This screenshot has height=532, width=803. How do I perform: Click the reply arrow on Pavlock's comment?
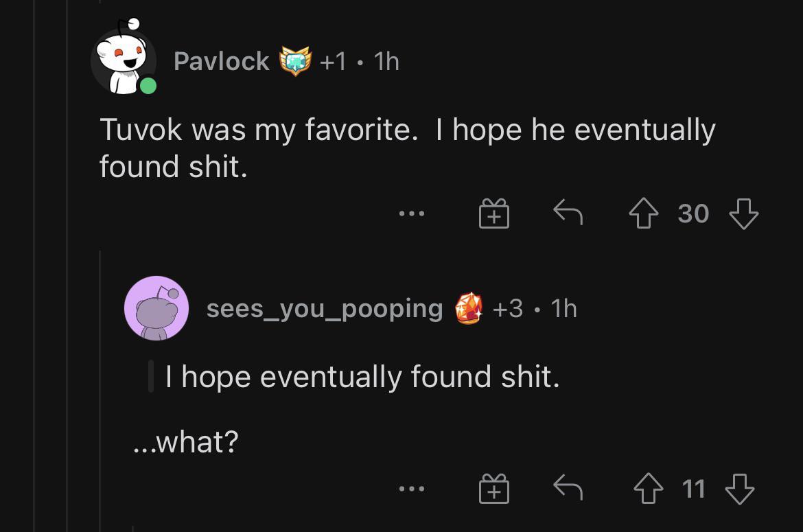(x=568, y=213)
